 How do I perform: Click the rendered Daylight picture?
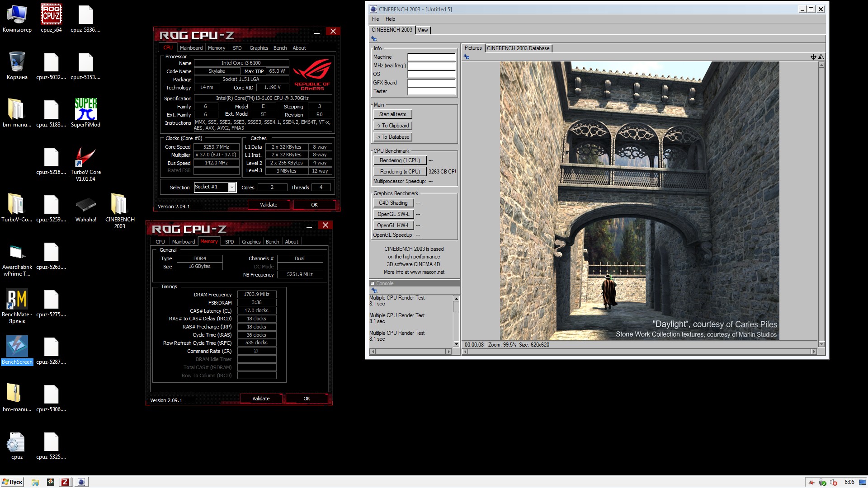[x=639, y=201]
